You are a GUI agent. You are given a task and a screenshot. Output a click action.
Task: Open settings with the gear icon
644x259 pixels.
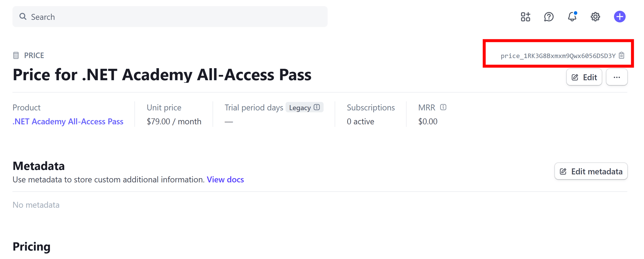595,17
